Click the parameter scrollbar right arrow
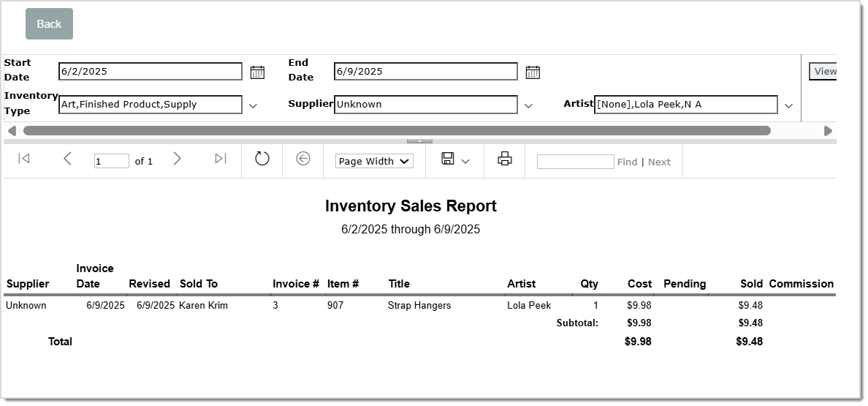Image resolution: width=868 pixels, height=406 pixels. click(828, 131)
